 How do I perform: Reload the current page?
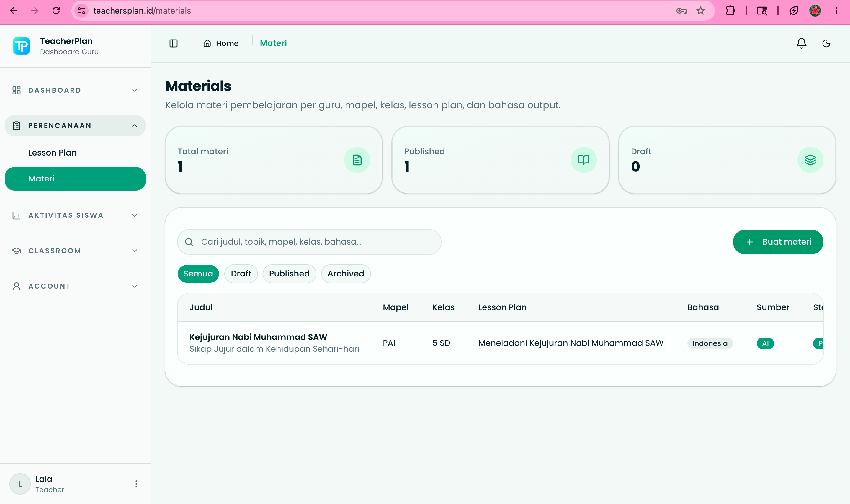(56, 11)
